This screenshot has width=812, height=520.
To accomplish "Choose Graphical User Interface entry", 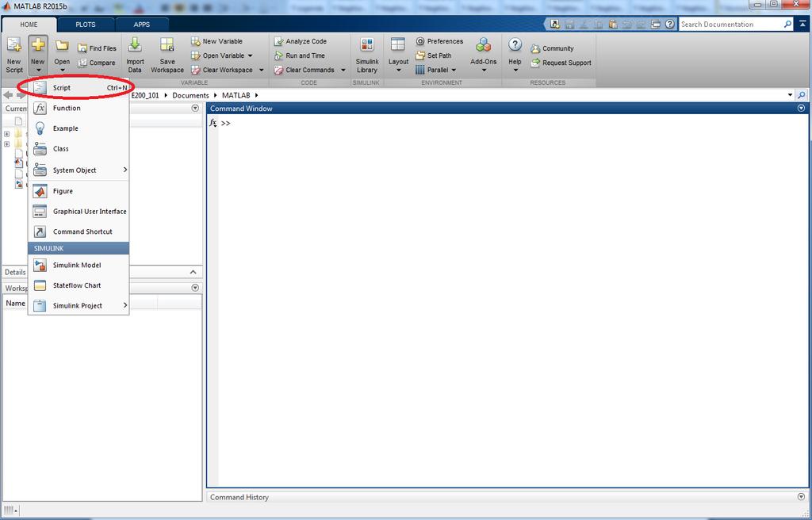I will (79, 212).
